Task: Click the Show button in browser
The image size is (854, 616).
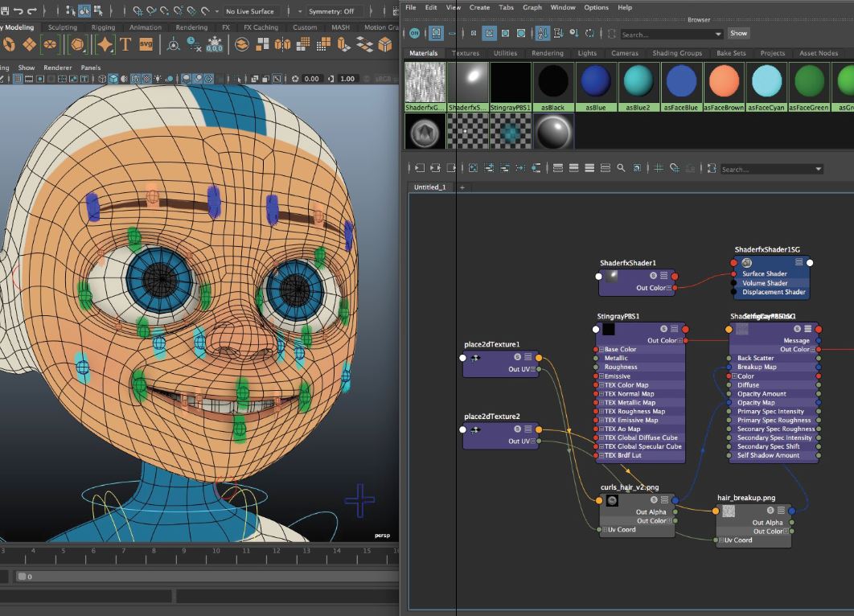Action: pos(738,34)
